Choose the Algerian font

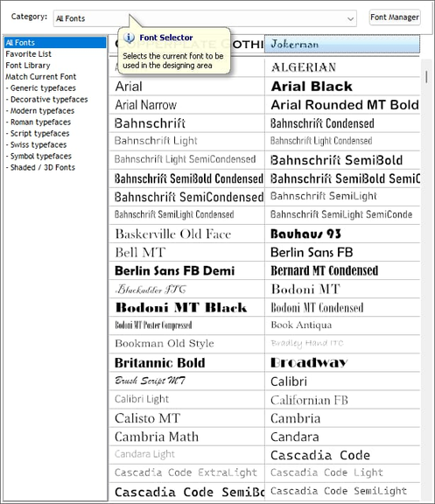tap(342, 67)
